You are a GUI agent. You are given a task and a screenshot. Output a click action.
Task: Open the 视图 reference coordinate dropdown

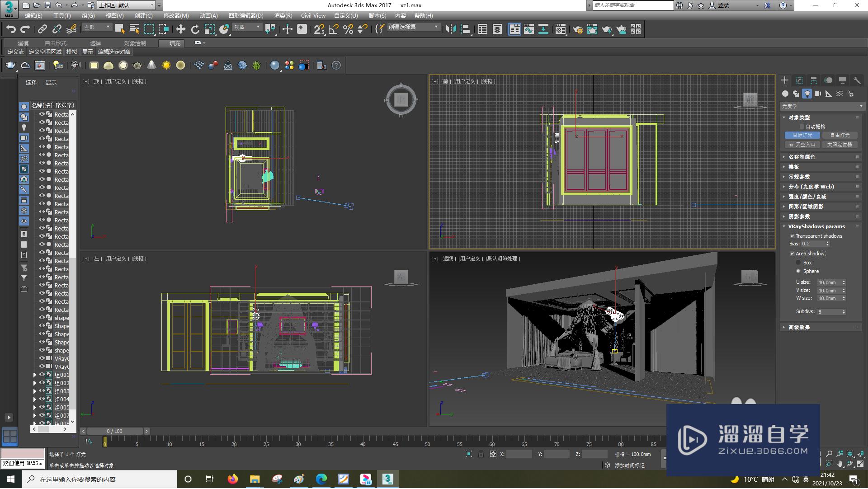point(247,28)
